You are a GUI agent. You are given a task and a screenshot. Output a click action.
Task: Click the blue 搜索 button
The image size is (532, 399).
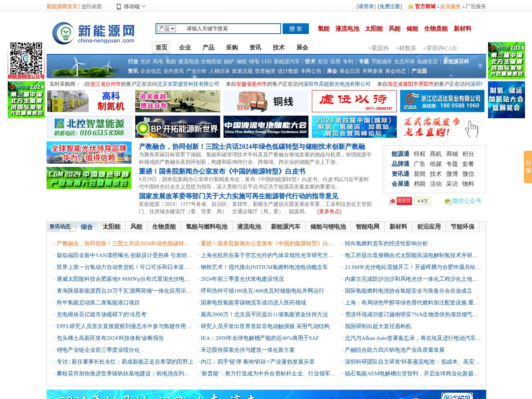296,29
